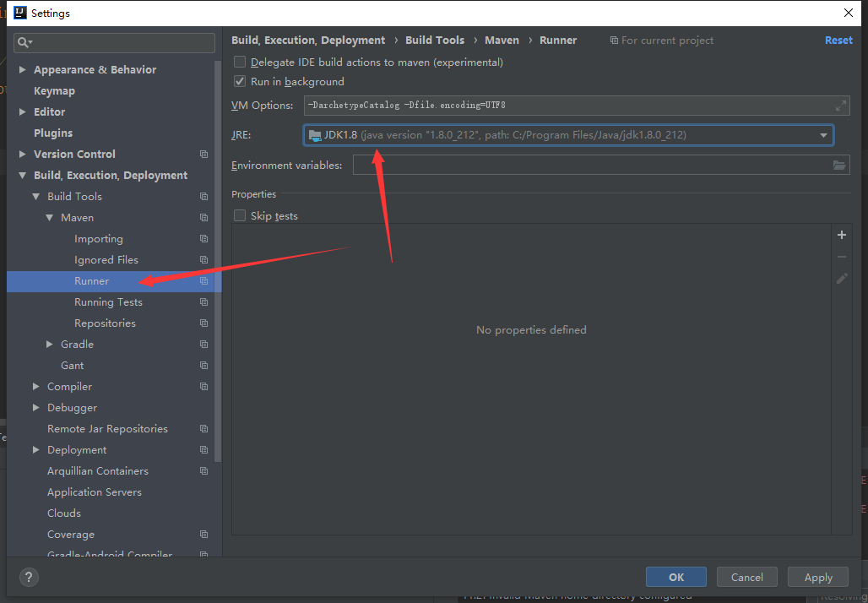Click project-level icon beside Deployment

[x=203, y=449]
